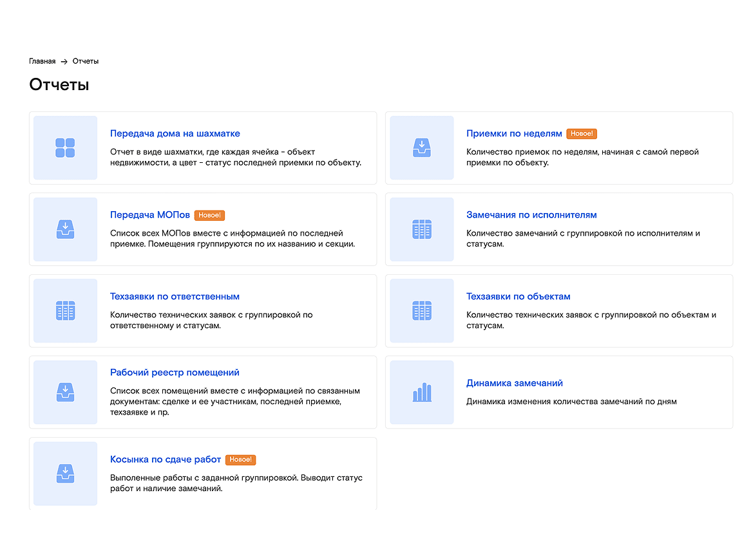Open the Приемки по неделям report link
This screenshot has width=742, height=560.
pyautogui.click(x=514, y=134)
